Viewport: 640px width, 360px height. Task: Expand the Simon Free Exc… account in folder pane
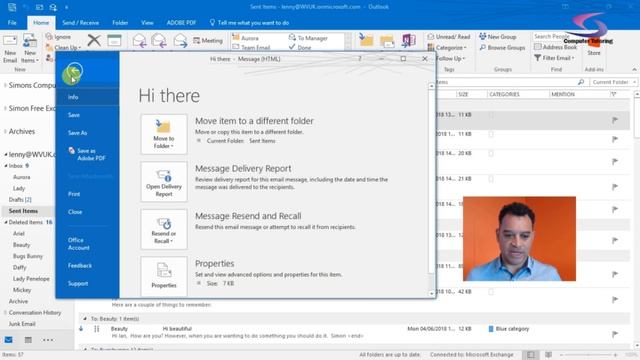(5, 108)
